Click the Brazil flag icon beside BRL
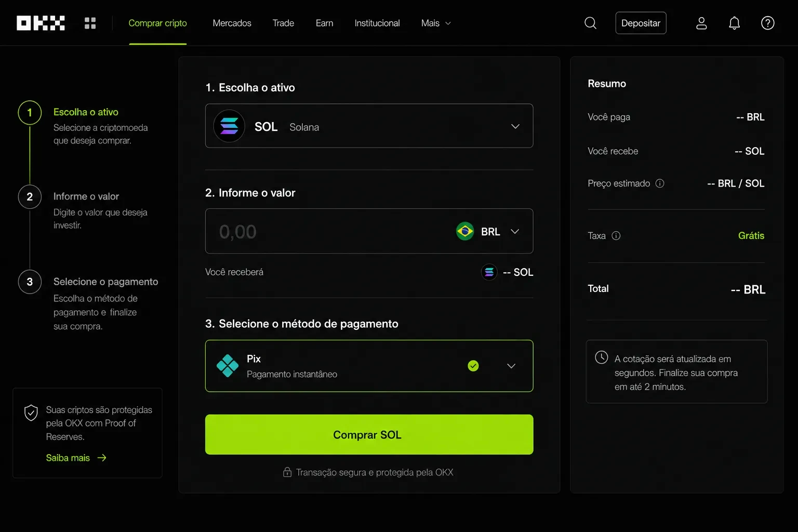The height and width of the screenshot is (532, 798). point(465,231)
